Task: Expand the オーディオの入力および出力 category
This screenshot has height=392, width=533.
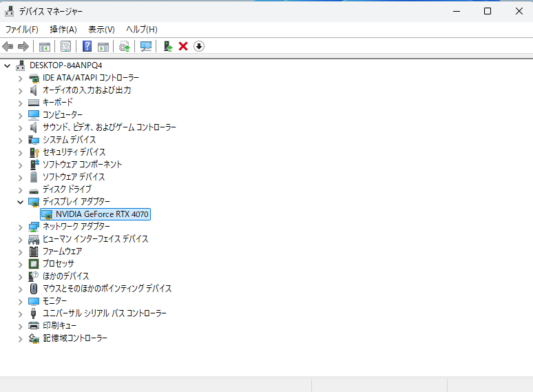Action: coord(21,91)
